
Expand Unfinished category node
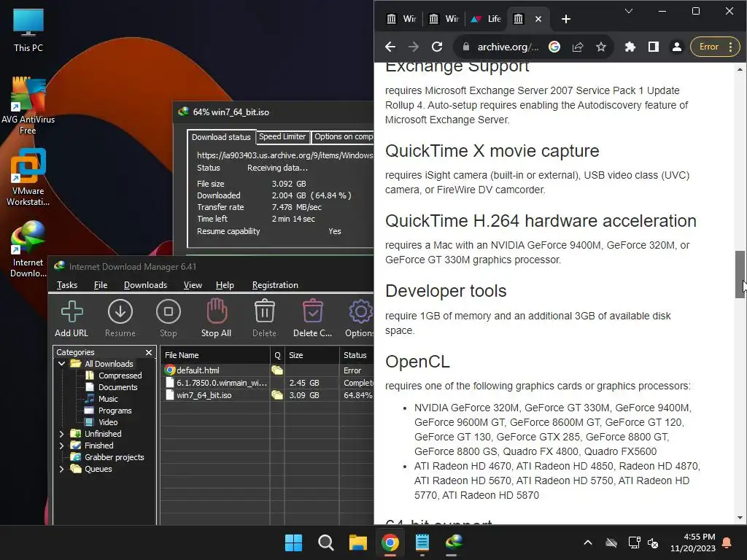61,434
